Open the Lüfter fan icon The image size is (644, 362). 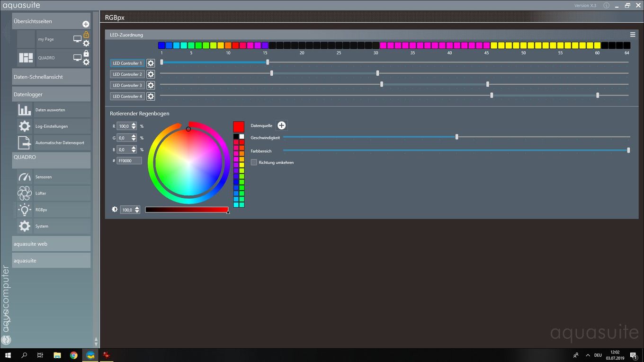point(25,193)
